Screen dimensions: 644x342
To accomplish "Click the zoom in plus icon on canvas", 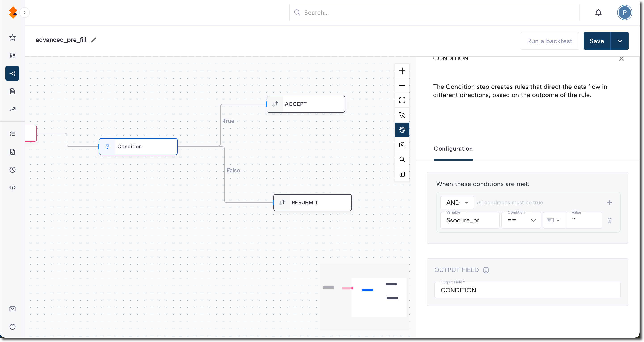I will (402, 71).
